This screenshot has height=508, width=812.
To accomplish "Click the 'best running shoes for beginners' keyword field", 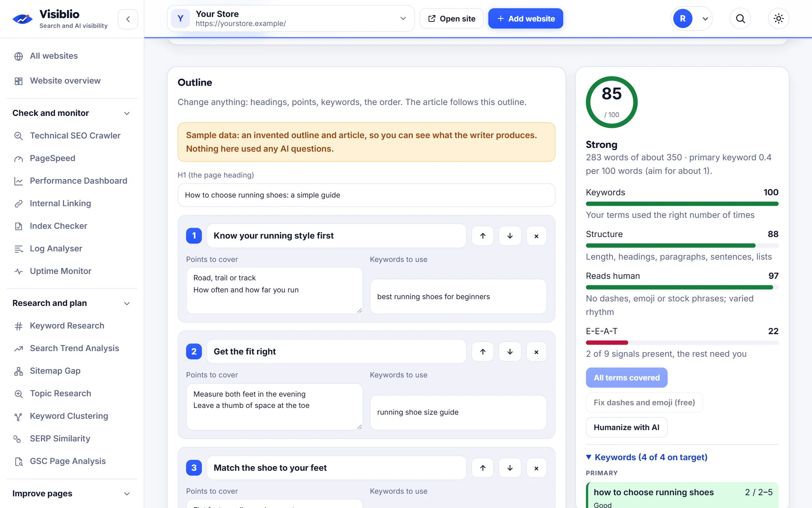I will pos(458,297).
